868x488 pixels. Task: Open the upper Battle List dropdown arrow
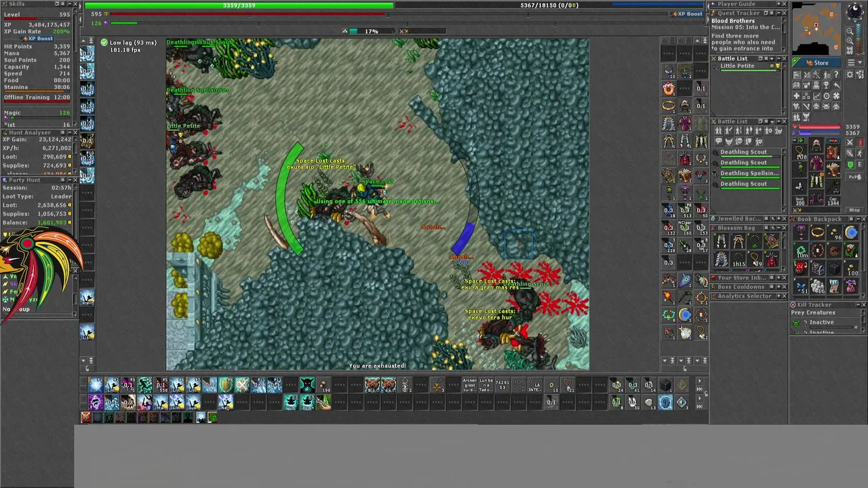pos(772,59)
